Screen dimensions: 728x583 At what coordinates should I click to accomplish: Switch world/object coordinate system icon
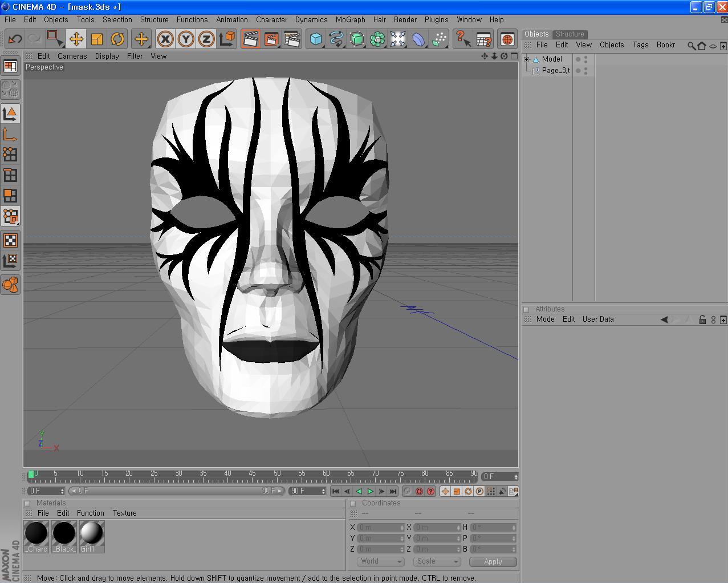point(227,39)
